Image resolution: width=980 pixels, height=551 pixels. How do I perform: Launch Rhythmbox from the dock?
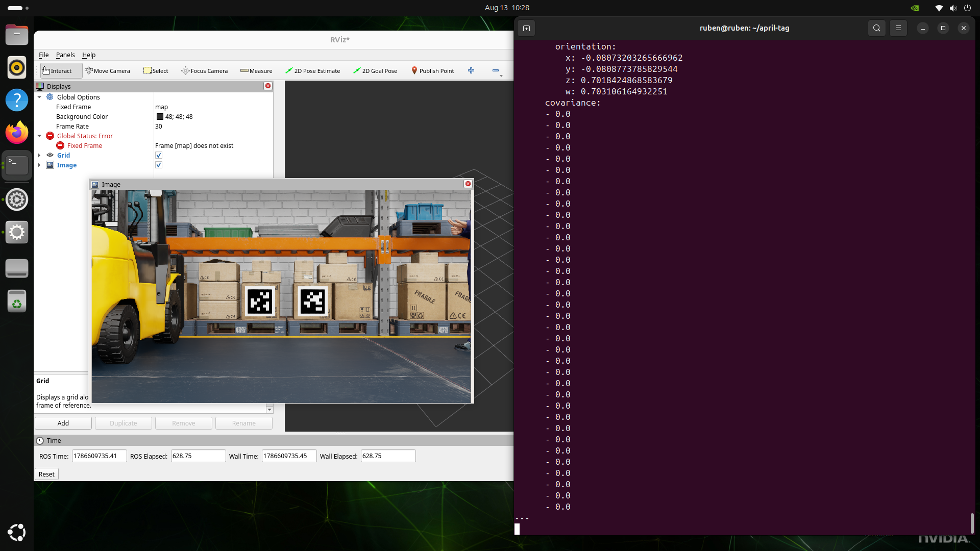coord(17,67)
